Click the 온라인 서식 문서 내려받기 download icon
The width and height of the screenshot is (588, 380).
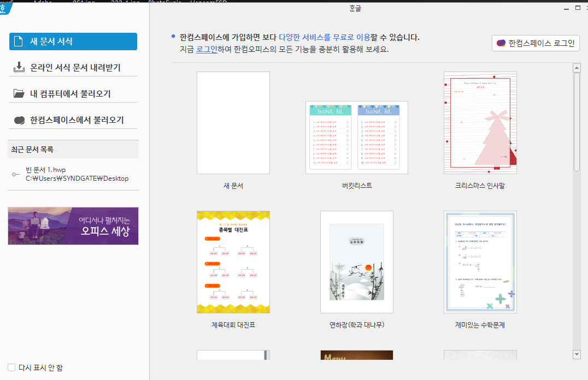point(19,67)
